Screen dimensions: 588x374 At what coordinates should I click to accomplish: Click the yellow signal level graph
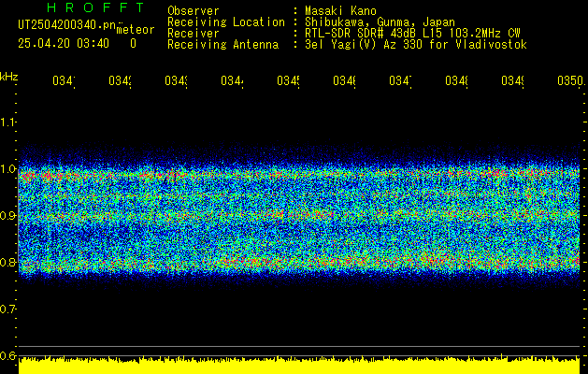coord(299,365)
